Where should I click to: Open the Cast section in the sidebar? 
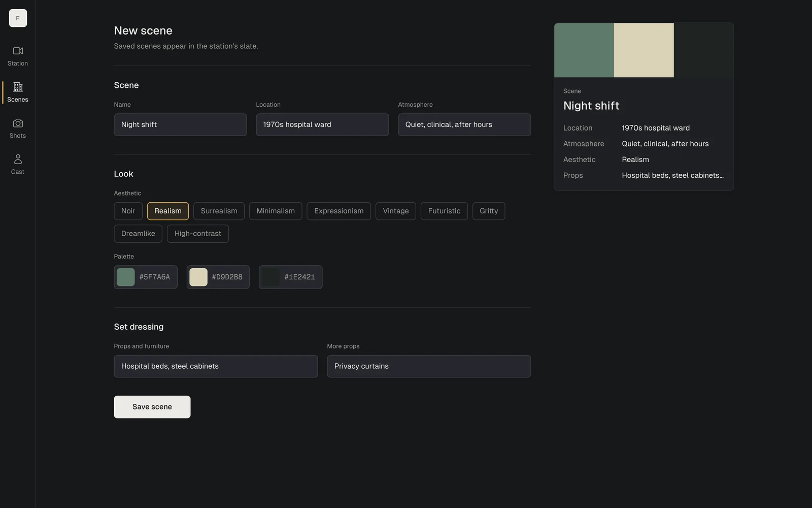pyautogui.click(x=18, y=165)
